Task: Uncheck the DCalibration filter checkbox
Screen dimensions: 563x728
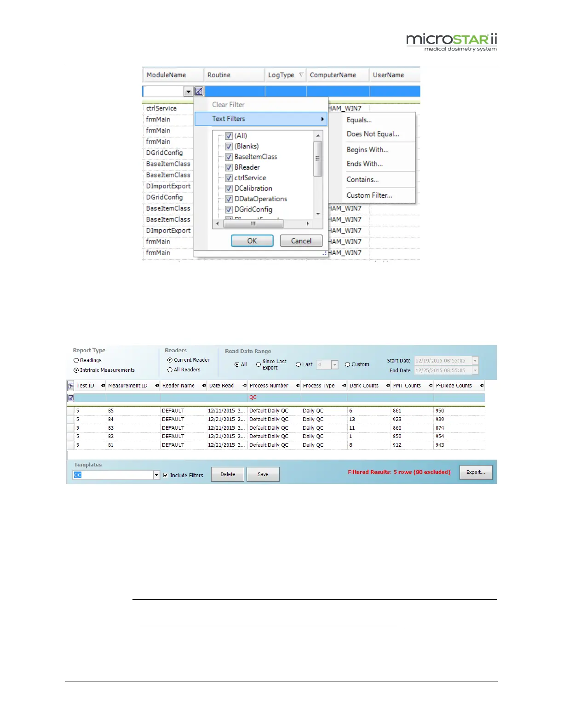Action: [229, 188]
